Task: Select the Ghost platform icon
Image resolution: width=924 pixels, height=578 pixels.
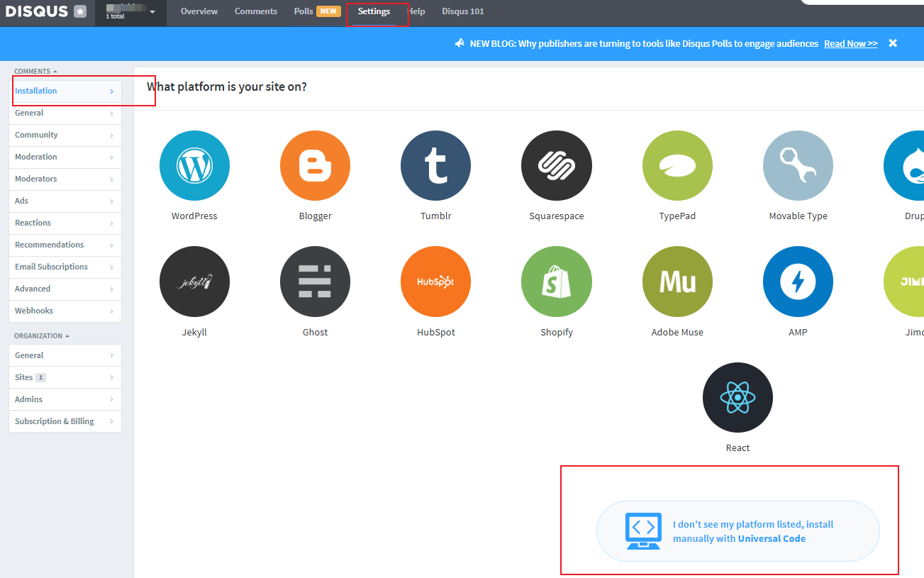Action: 315,282
